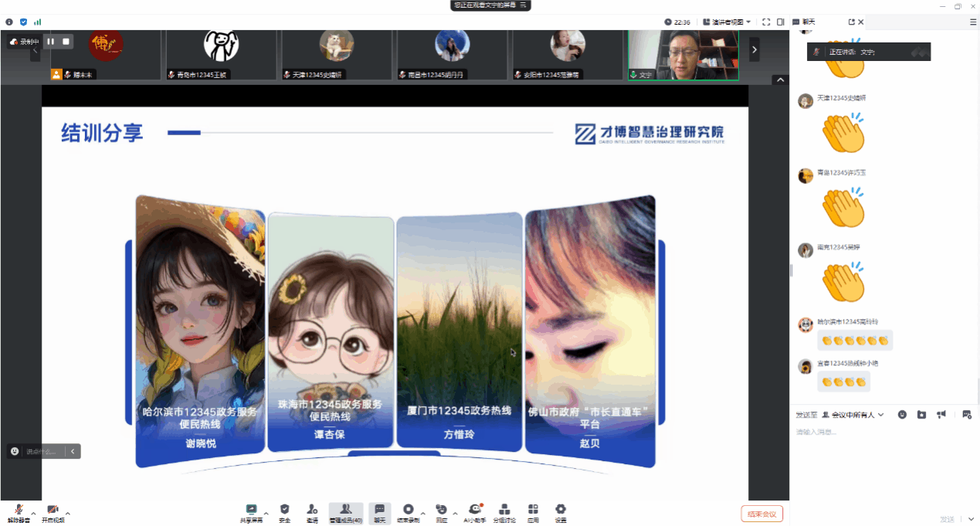Click the Invite (邀请) icon
The height and width of the screenshot is (526, 980).
312,512
